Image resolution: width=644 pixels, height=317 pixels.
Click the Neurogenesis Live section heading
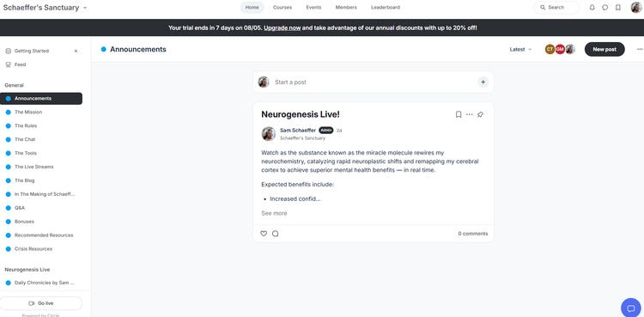click(x=27, y=270)
